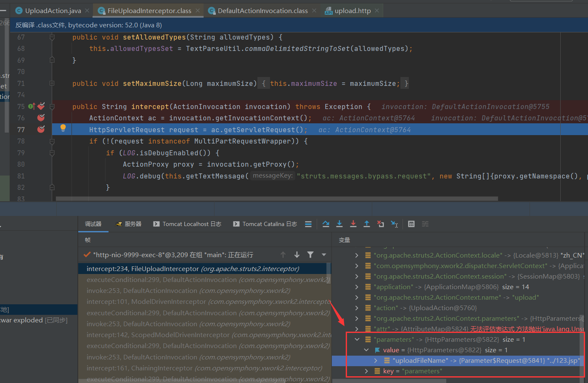Expand the folded setMaximumSize method on line 71

(52, 83)
